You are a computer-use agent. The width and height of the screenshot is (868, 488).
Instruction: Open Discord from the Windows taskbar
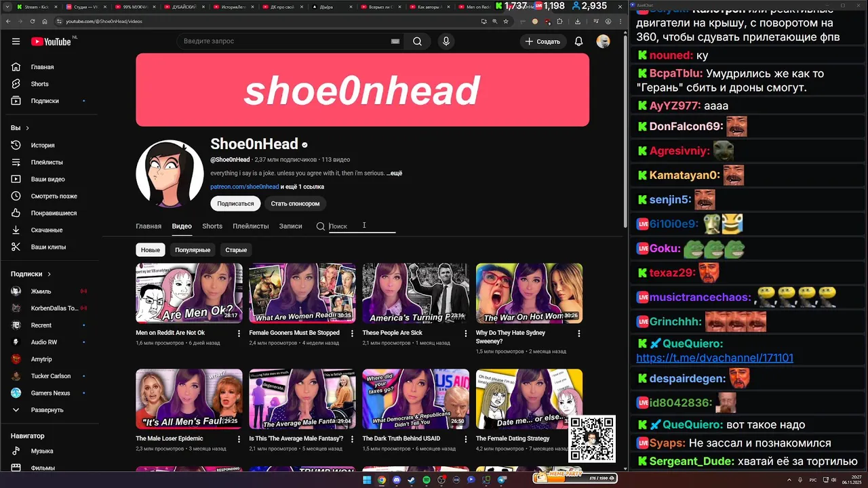(x=397, y=480)
